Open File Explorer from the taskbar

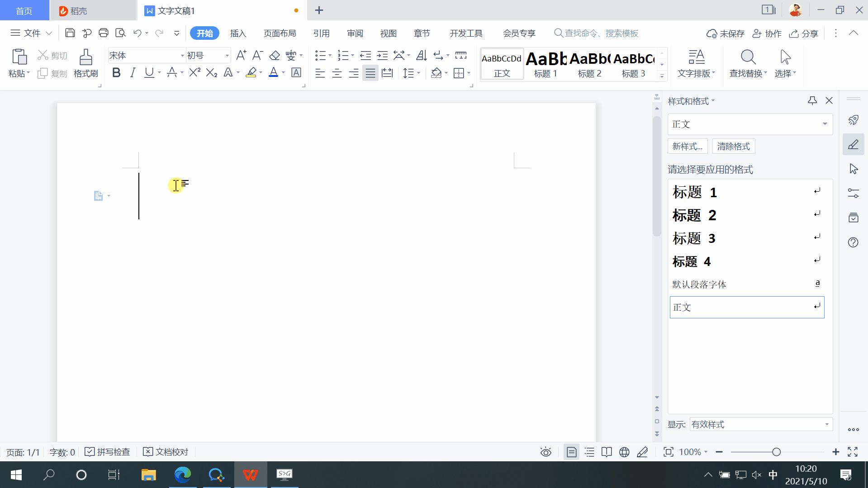point(148,475)
